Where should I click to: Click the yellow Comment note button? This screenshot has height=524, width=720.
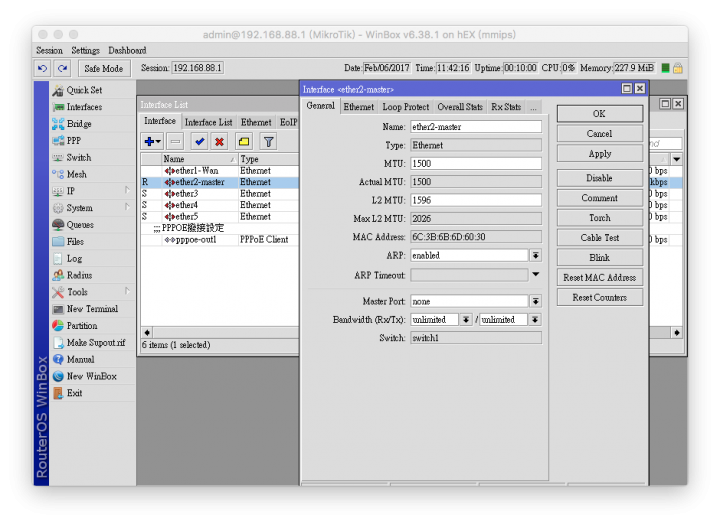[244, 141]
